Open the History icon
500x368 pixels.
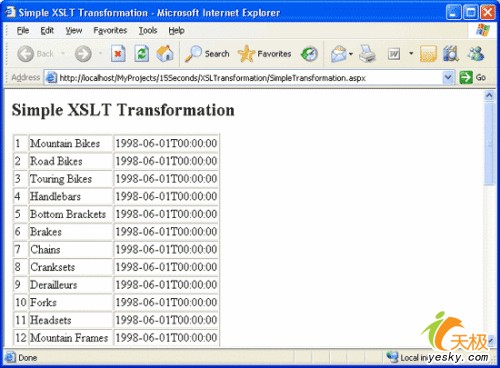click(309, 54)
